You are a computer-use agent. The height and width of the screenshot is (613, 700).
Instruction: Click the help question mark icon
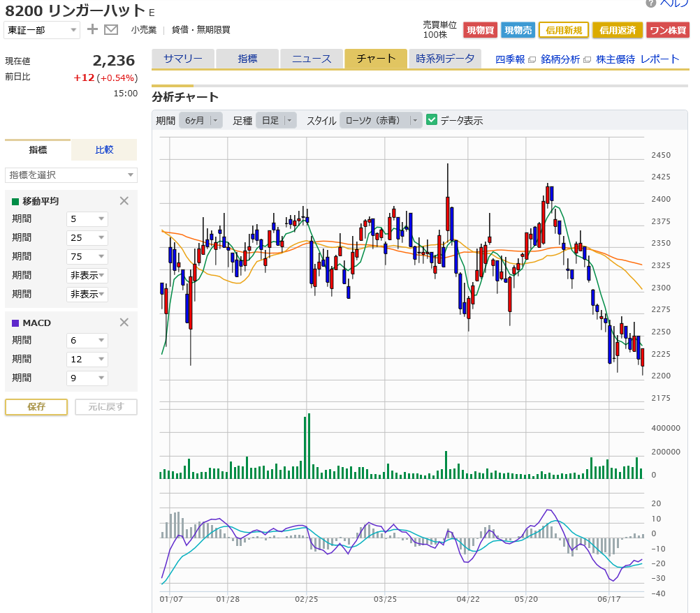pyautogui.click(x=651, y=3)
